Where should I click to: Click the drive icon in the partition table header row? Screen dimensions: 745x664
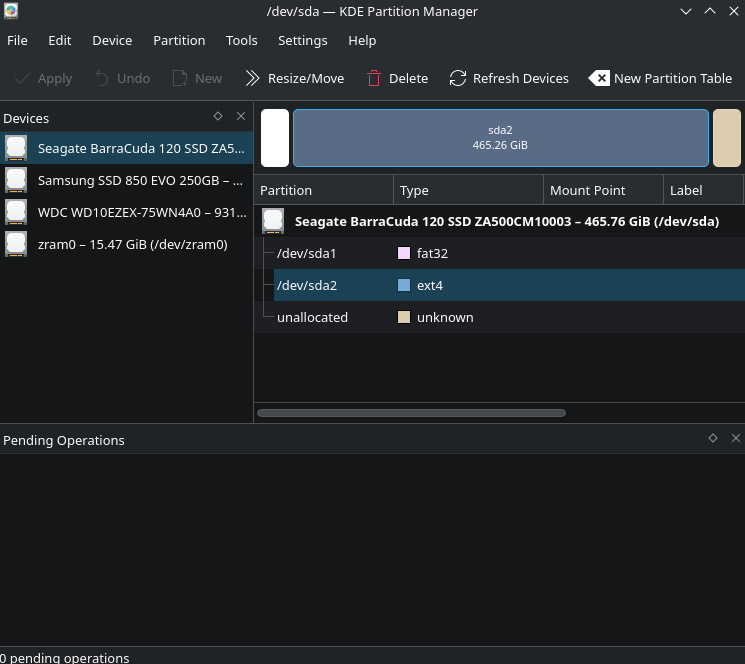[x=273, y=221]
